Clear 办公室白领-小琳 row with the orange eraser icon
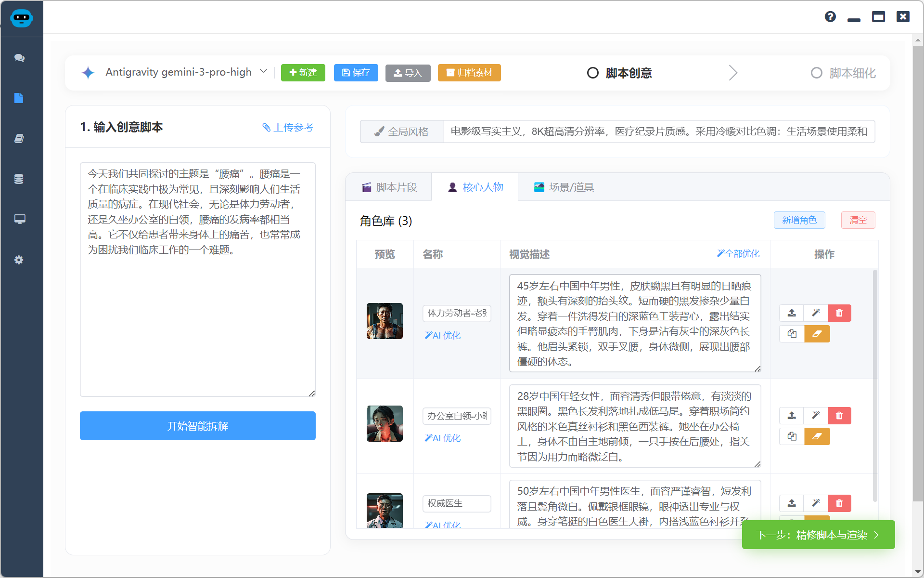 coord(817,436)
